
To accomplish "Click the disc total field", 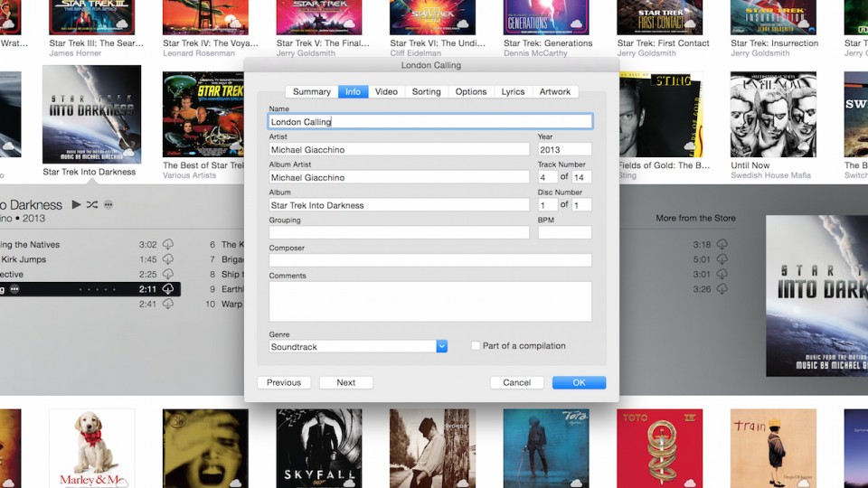I will pyautogui.click(x=581, y=205).
